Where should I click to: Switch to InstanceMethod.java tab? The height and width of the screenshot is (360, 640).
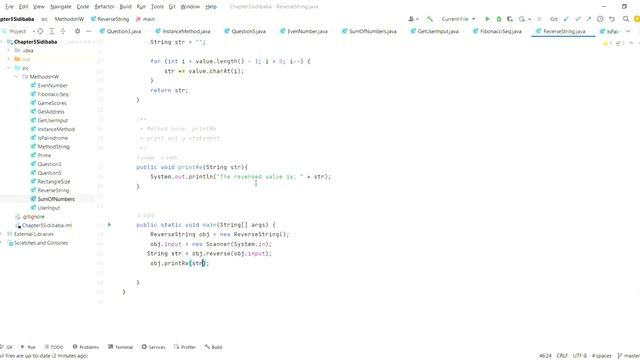183,31
